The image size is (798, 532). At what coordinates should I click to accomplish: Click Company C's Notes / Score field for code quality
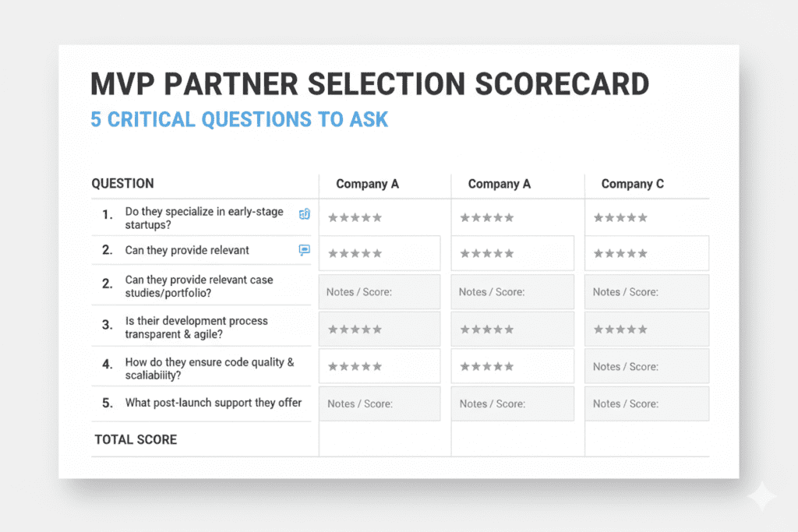[x=647, y=367]
